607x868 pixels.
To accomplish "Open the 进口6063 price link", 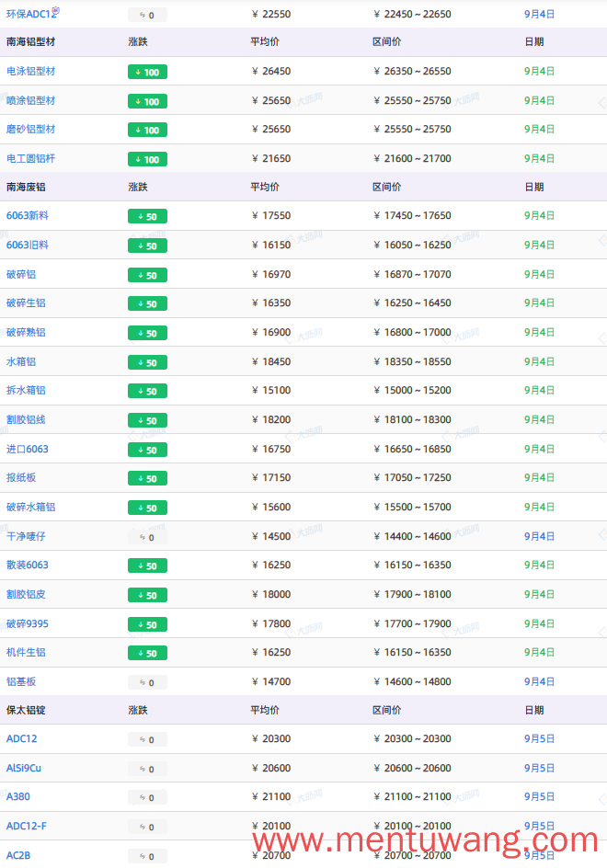I will [x=28, y=450].
